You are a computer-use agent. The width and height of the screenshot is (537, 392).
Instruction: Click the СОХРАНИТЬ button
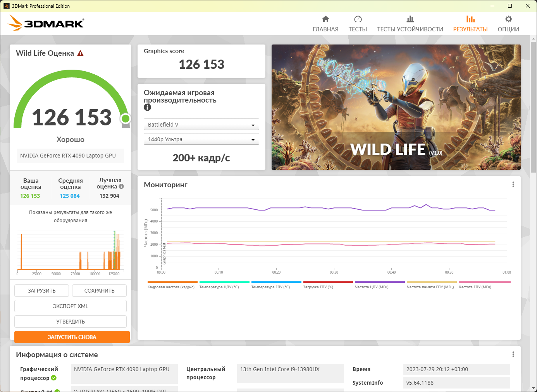coord(99,291)
